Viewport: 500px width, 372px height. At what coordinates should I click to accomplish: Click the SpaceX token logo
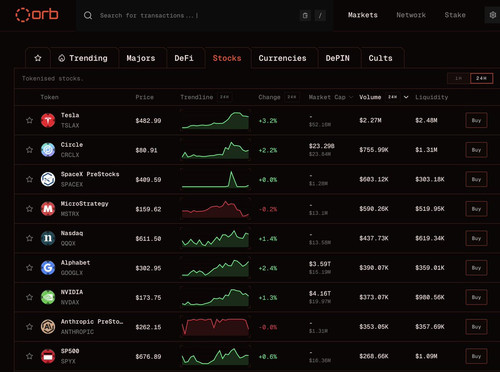pyautogui.click(x=48, y=179)
